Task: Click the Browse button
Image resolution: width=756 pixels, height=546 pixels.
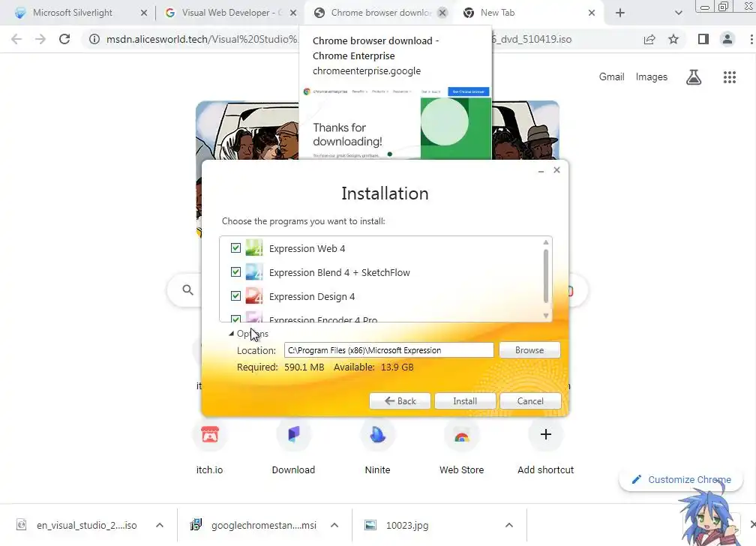Action: (529, 350)
